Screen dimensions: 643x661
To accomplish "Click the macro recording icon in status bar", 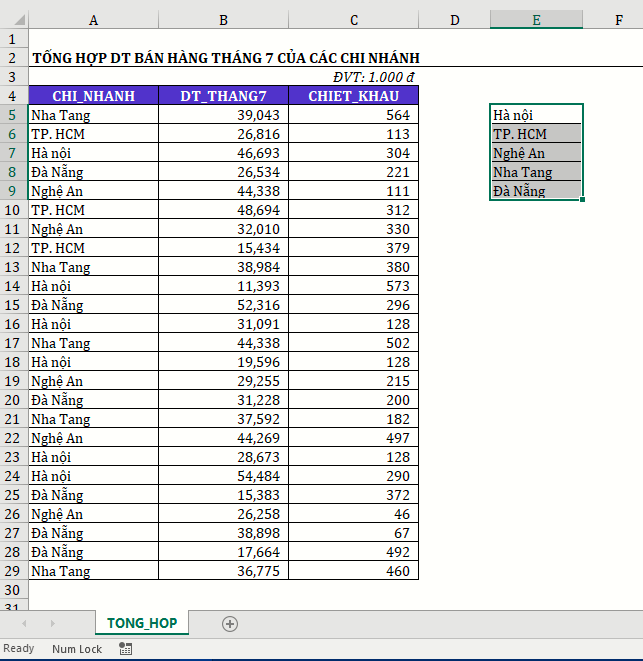I will [x=126, y=649].
